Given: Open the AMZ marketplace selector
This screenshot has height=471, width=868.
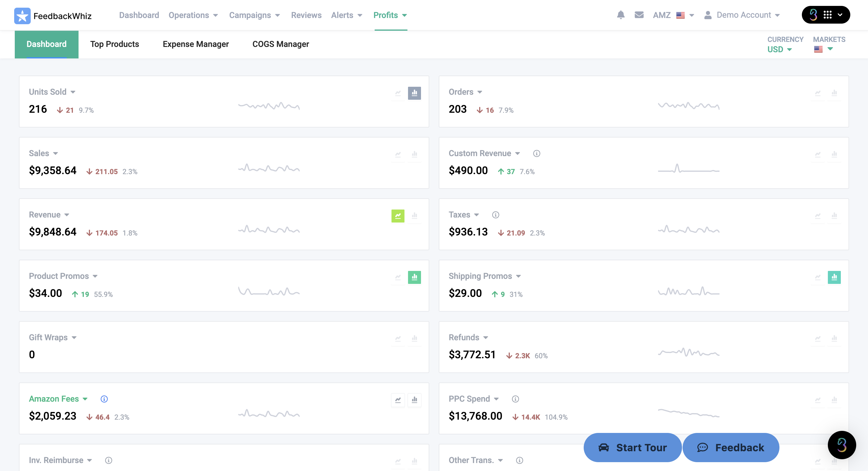Looking at the screenshot, I should [673, 15].
